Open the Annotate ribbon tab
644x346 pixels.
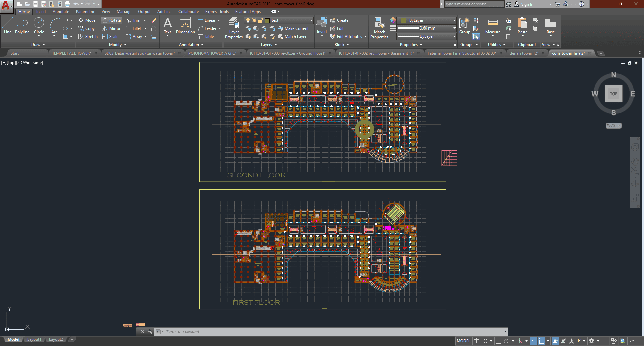61,12
